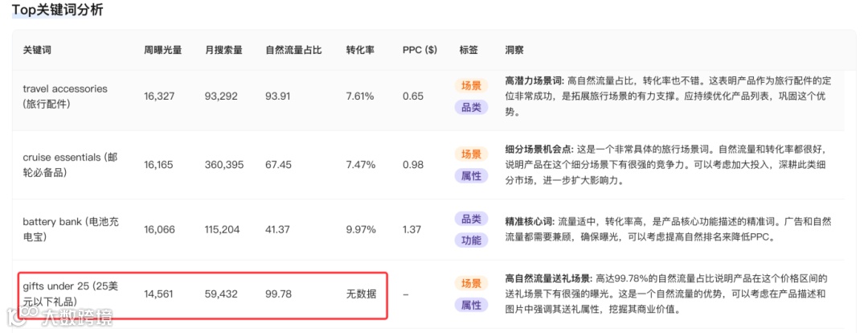Click monthly search value 360,395

223,165
